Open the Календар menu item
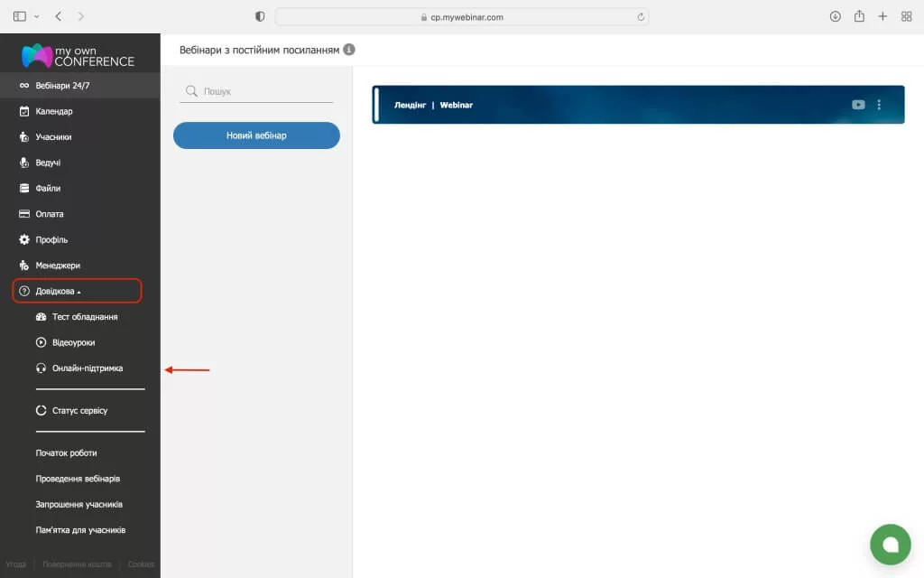 pos(54,111)
